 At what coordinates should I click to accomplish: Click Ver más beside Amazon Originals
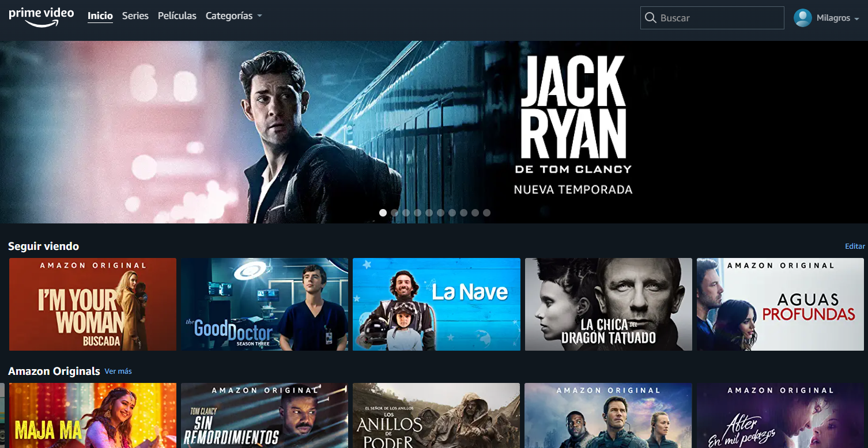[118, 371]
